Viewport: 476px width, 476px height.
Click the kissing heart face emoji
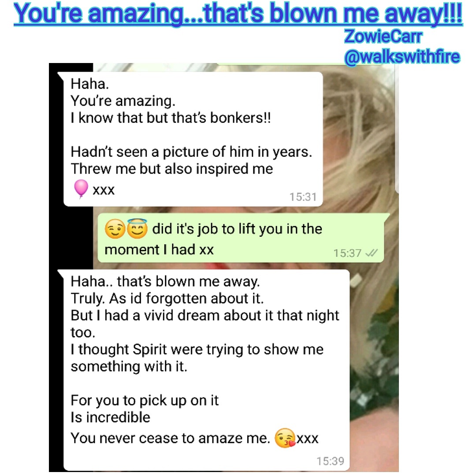point(285,438)
